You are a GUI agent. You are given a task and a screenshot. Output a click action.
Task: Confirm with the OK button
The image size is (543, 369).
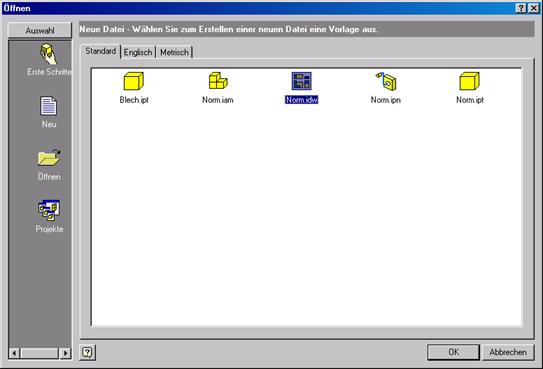pyautogui.click(x=453, y=352)
